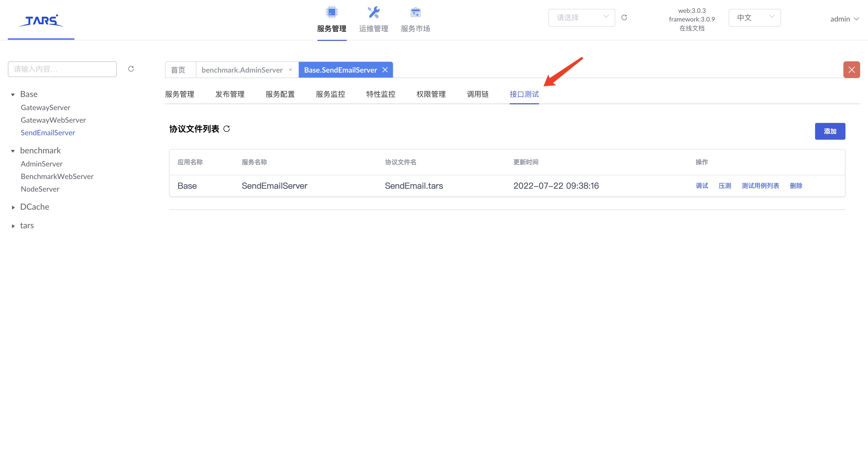Open the 请选择 dropdown
Screen dimensions: 868x455
pos(581,18)
